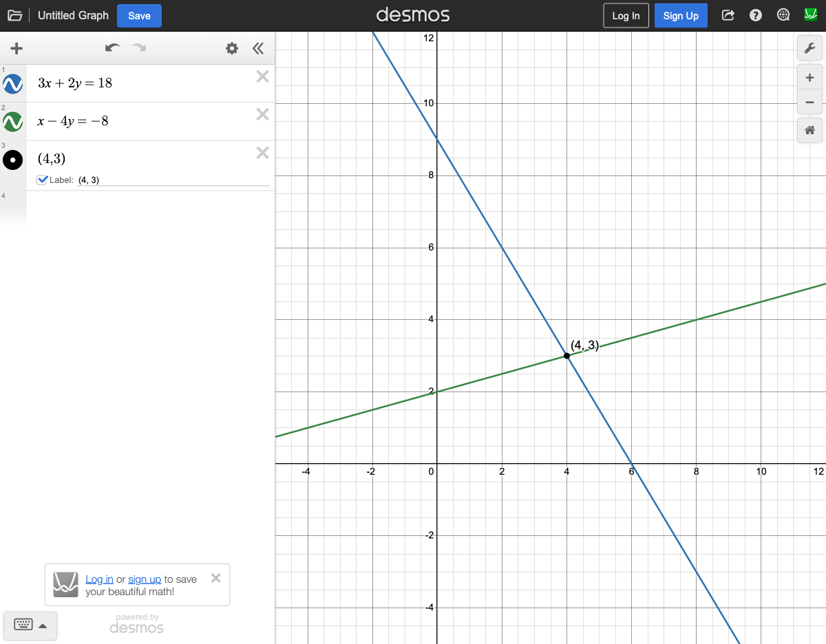826x644 pixels.
Task: Delete the 3x+2y=18 expression
Action: click(262, 76)
